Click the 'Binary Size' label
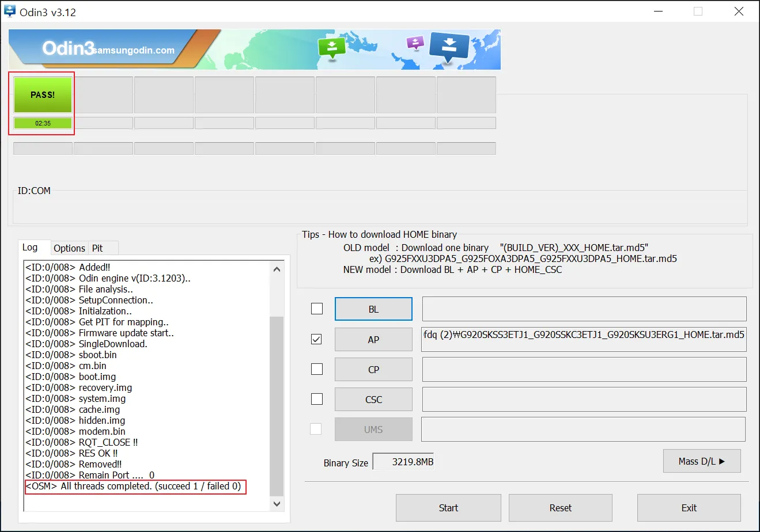Viewport: 760px width, 532px height. (x=346, y=463)
